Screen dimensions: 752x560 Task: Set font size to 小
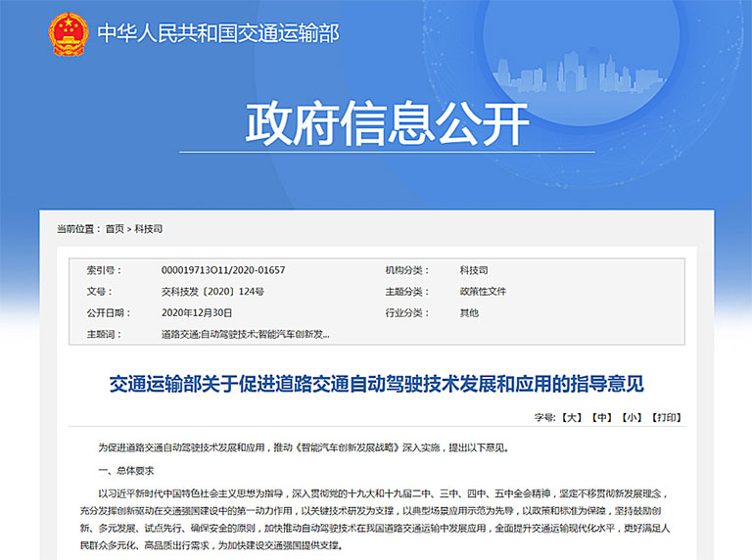tap(632, 418)
